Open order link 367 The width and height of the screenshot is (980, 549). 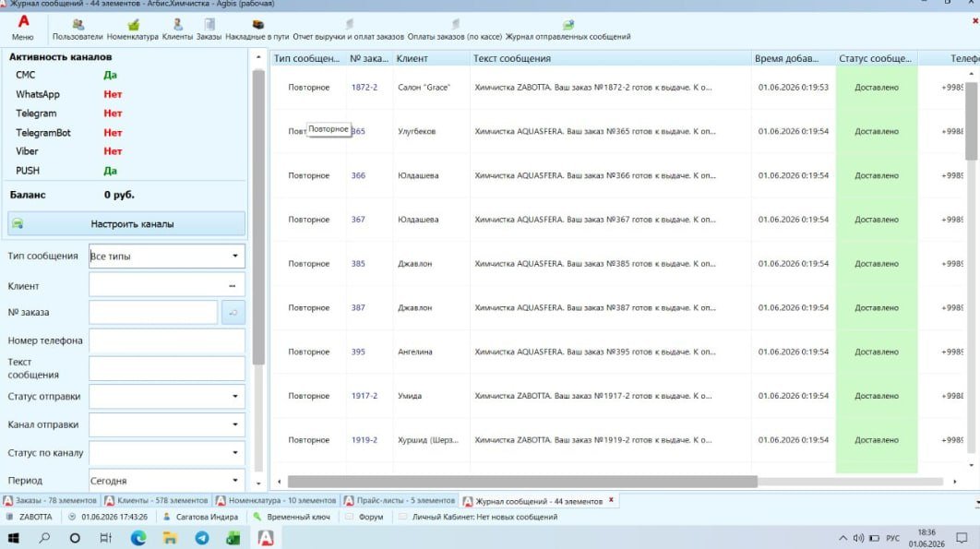358,220
